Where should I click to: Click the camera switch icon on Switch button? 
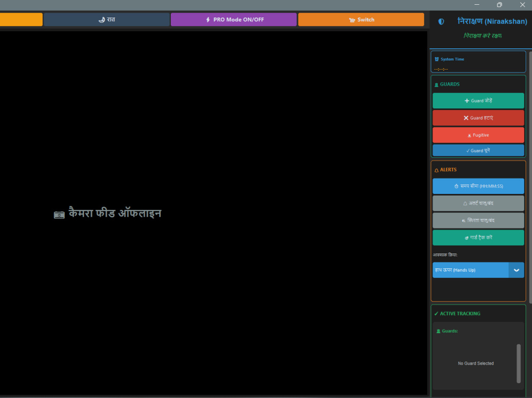click(x=352, y=20)
